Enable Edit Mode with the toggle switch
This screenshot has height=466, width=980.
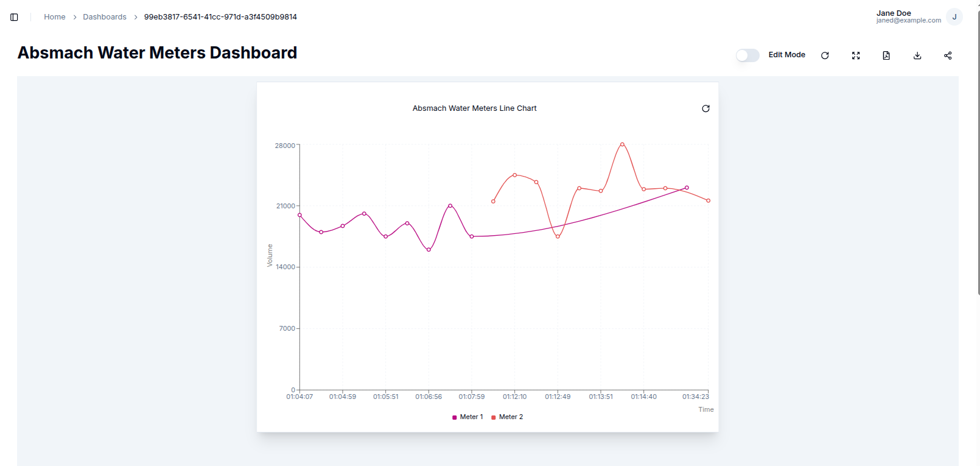[x=747, y=55]
